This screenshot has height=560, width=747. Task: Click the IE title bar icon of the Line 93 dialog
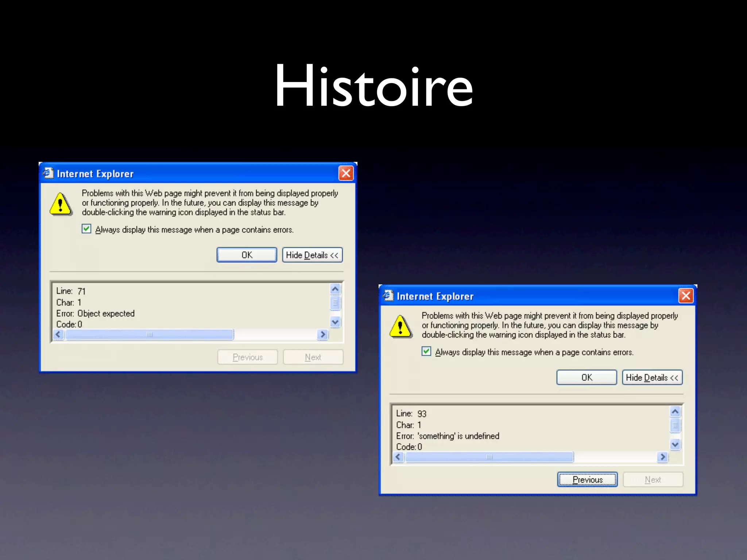point(388,295)
